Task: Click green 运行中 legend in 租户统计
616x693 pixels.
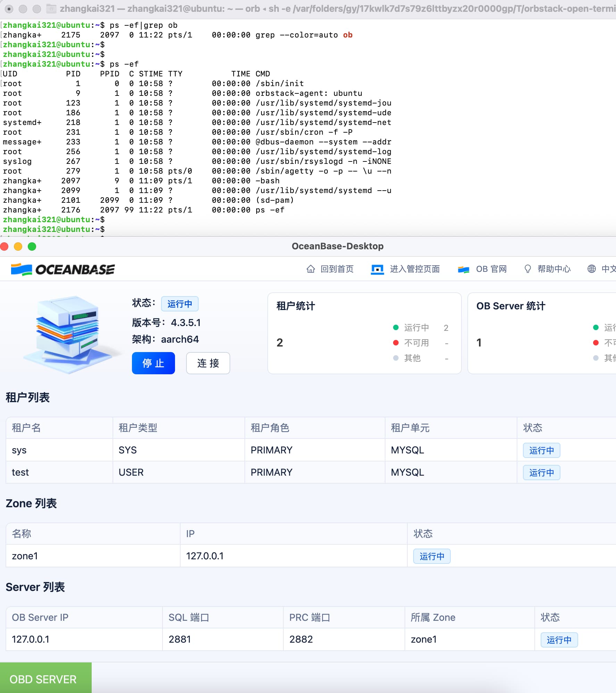Action: point(411,328)
